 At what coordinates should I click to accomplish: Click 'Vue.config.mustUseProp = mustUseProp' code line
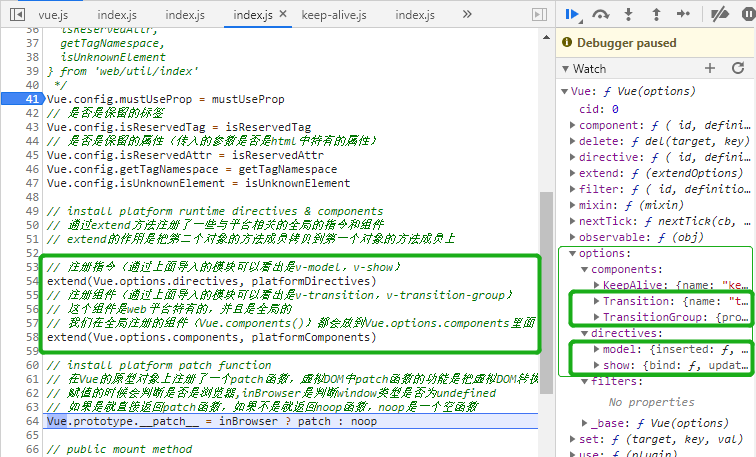pyautogui.click(x=165, y=99)
